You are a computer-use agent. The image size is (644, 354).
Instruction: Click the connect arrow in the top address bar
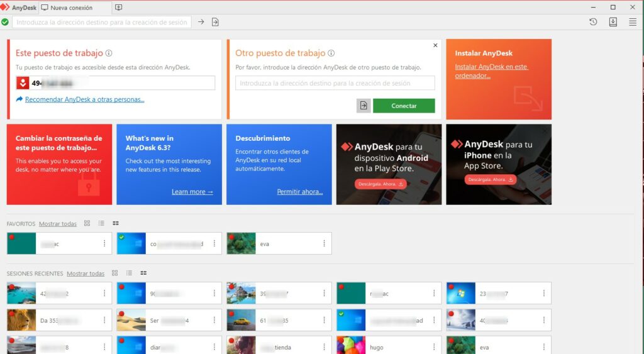pos(201,22)
